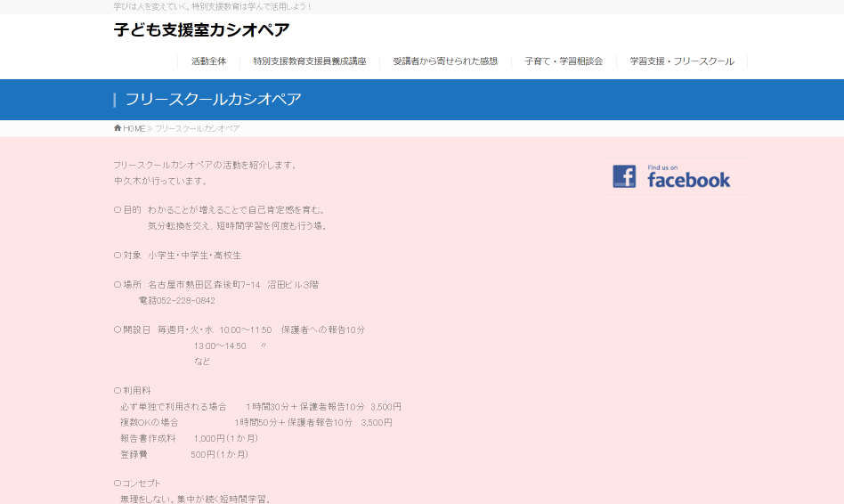This screenshot has height=504, width=844.
Task: Open the 活動全体 menu item
Action: pyautogui.click(x=209, y=61)
